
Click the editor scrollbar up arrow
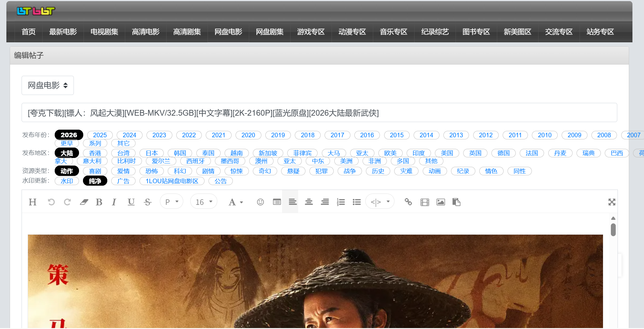613,218
